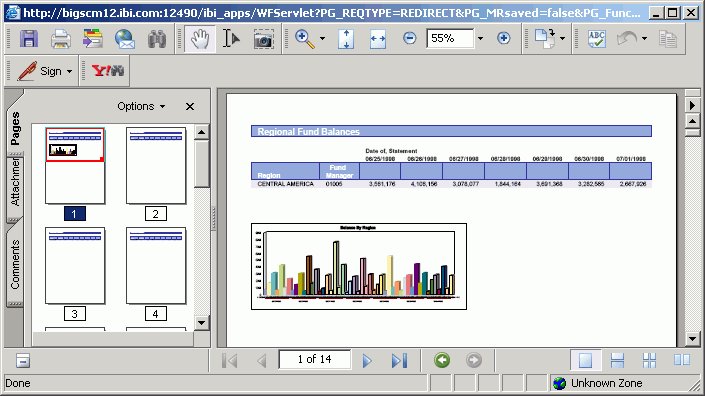The image size is (705, 396).
Task: Click the Internet Explorer page icon in title bar
Action: [x=13, y=13]
